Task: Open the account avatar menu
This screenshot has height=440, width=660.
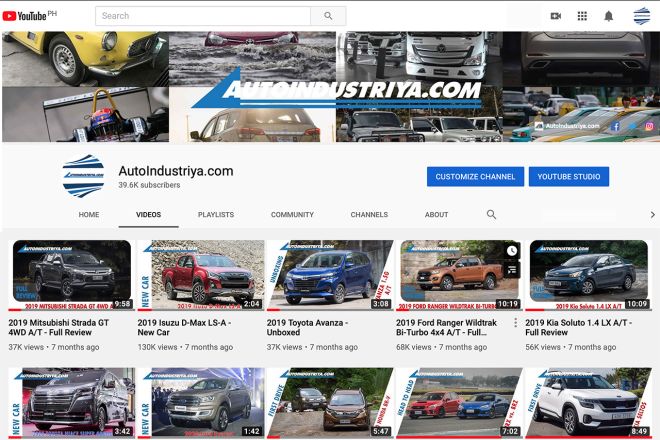Action: click(641, 16)
